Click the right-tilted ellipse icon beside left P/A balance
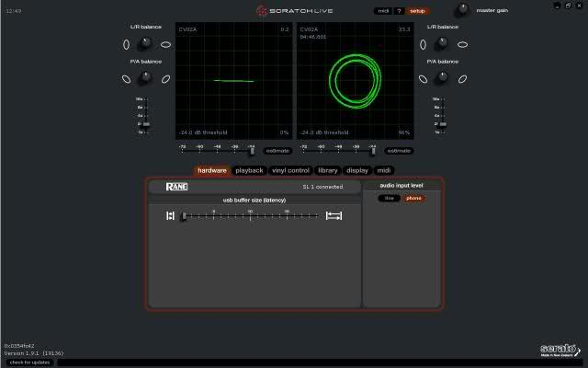588x368 pixels. (x=165, y=79)
